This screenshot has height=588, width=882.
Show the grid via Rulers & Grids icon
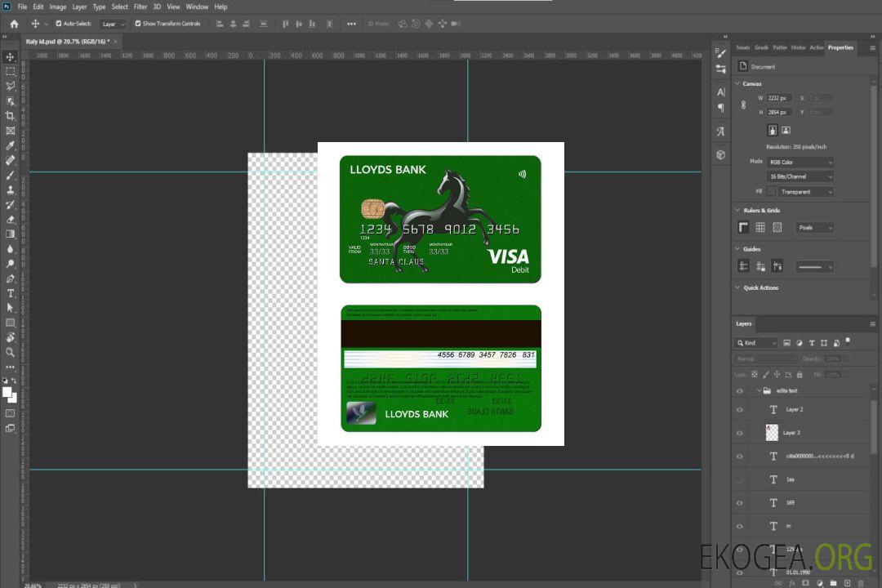760,228
